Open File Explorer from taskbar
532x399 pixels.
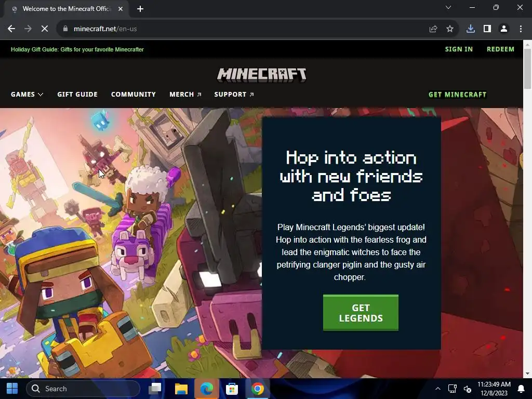pyautogui.click(x=181, y=389)
